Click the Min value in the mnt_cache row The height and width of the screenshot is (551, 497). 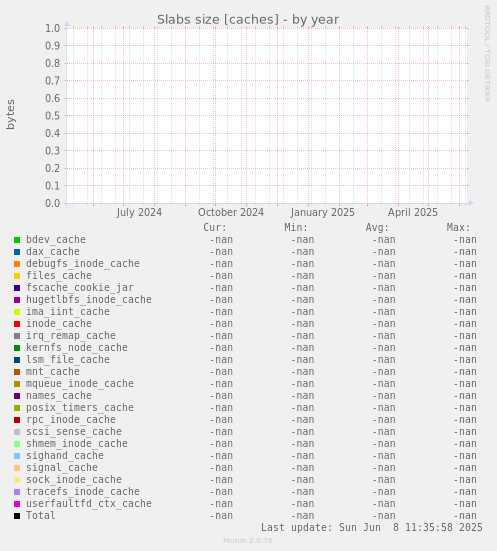pyautogui.click(x=303, y=371)
